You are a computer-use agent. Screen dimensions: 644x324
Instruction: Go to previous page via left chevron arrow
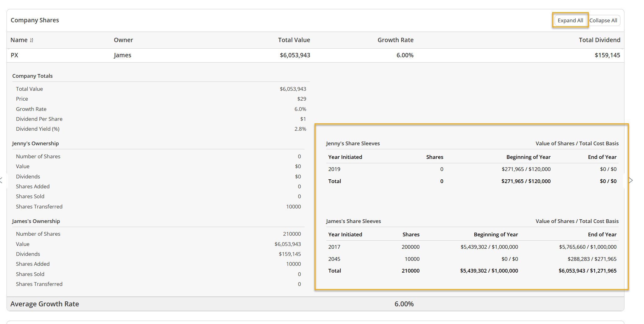(x=1, y=180)
